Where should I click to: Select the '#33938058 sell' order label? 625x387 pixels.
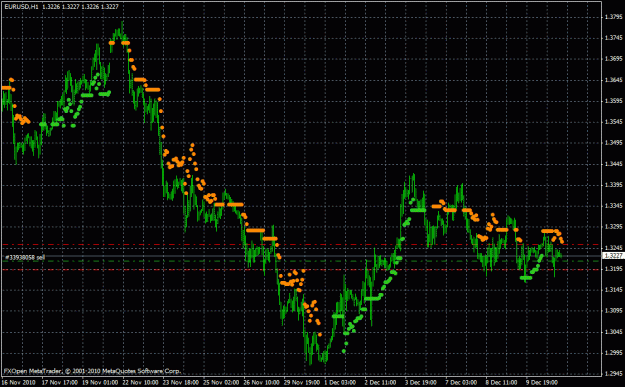point(25,257)
